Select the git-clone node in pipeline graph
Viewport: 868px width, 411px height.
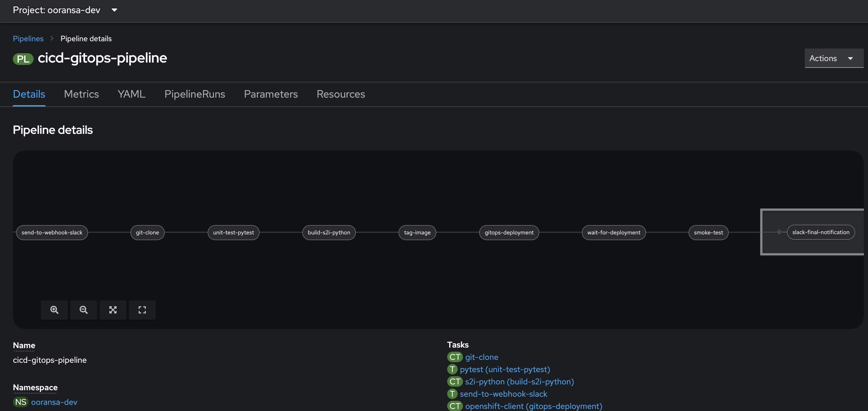pos(147,233)
